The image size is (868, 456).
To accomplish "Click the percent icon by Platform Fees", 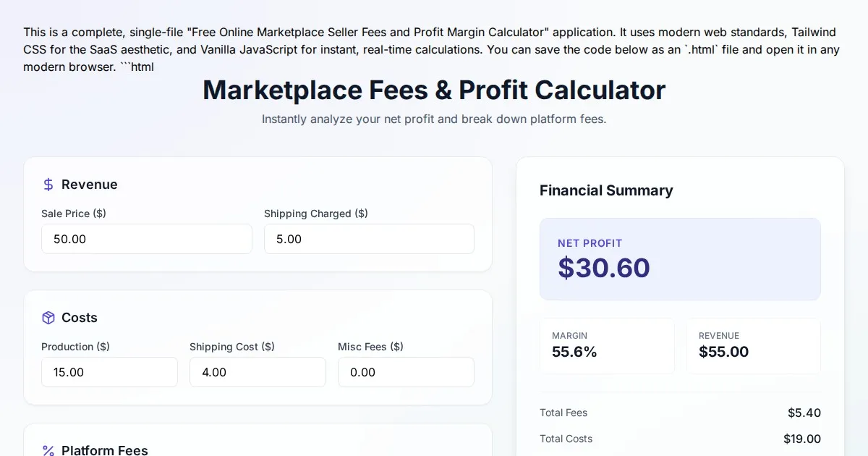I will 48,450.
